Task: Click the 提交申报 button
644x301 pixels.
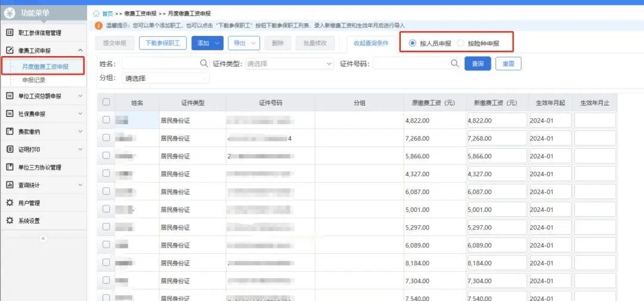Action: point(114,43)
